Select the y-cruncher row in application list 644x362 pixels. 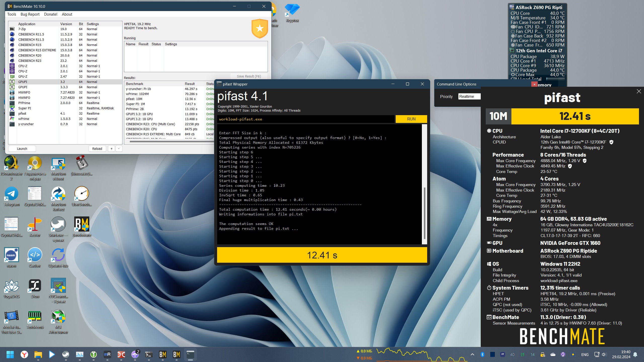click(65, 124)
